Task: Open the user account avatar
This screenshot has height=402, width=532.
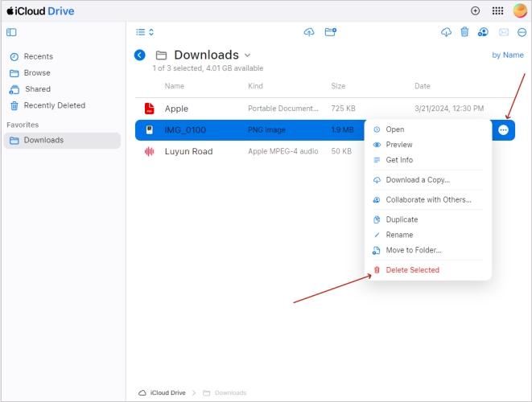Action: [x=520, y=11]
